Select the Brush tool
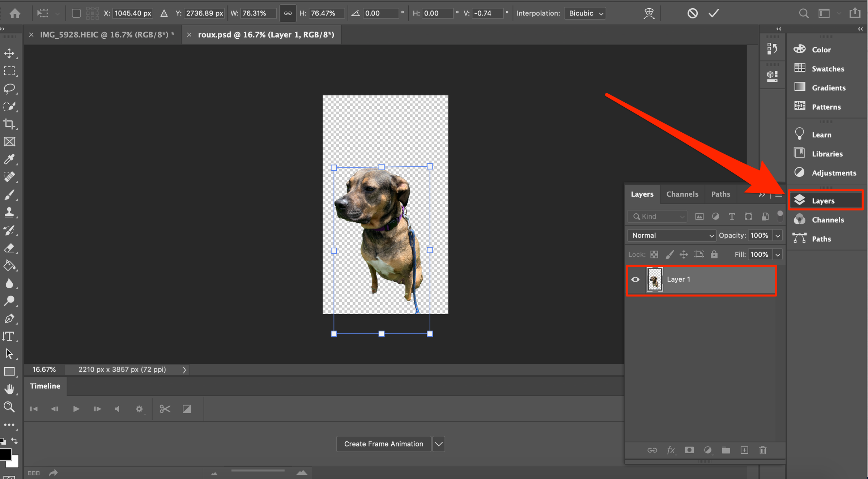 click(x=9, y=194)
